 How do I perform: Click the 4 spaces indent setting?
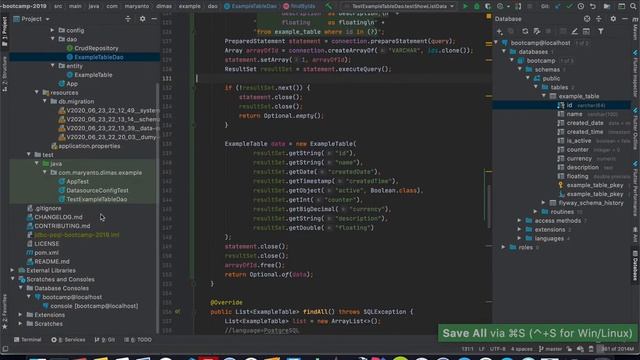pos(522,349)
